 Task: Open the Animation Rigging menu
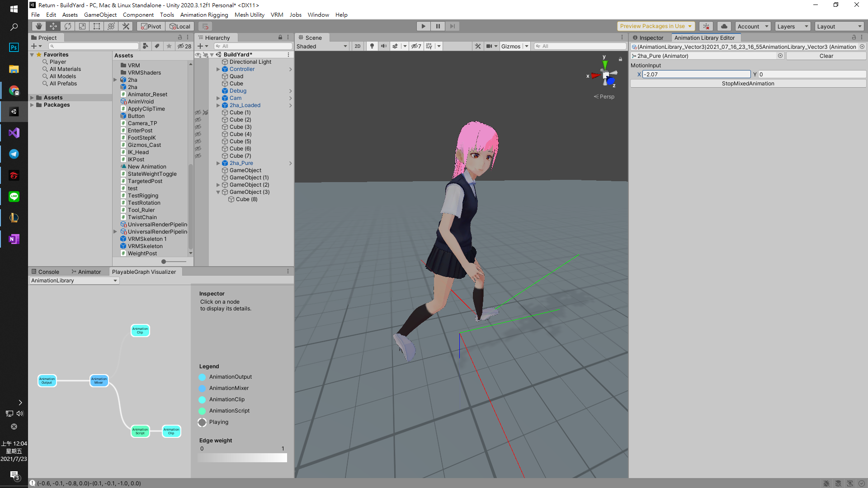click(x=204, y=14)
